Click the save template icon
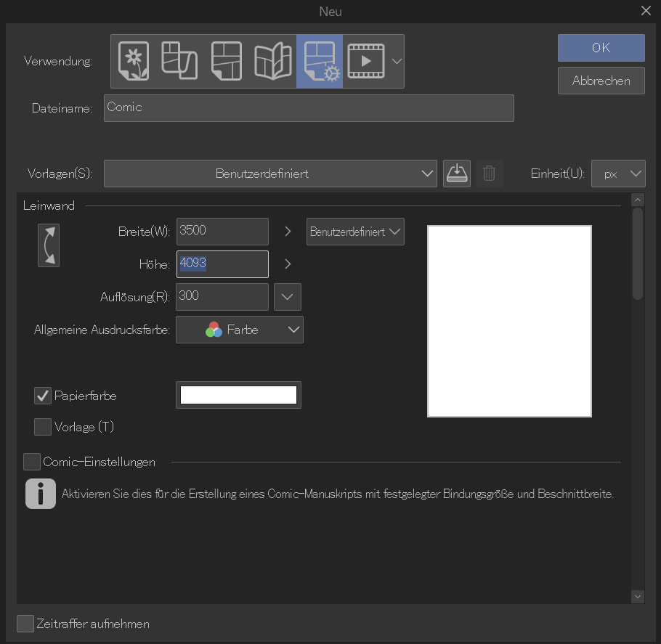This screenshot has width=661, height=644. [x=457, y=174]
